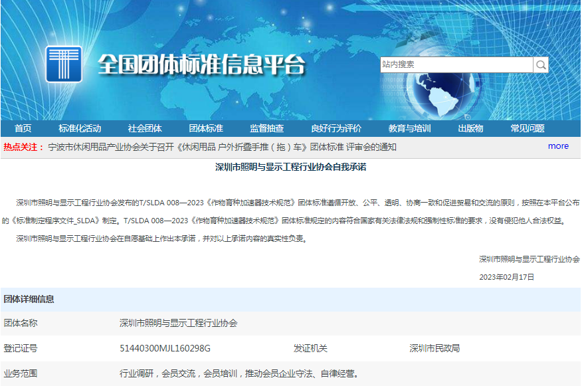Click the 登记证号 label

21,349
